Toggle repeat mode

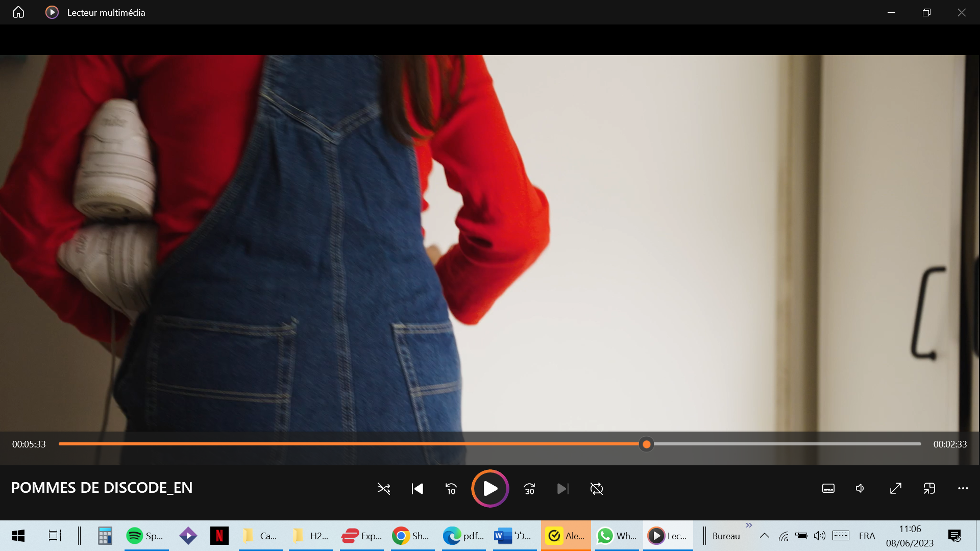tap(596, 489)
